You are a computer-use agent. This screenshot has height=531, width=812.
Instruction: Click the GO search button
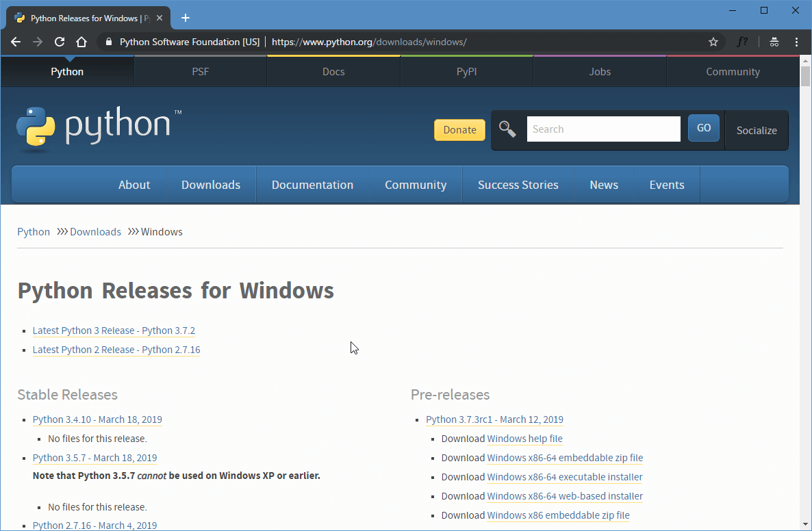pos(703,128)
